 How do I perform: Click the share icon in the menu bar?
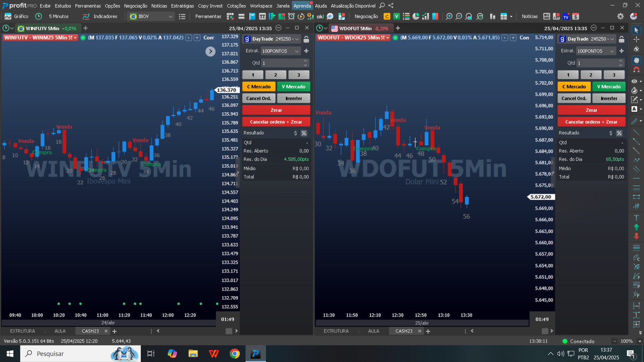pyautogui.click(x=391, y=6)
